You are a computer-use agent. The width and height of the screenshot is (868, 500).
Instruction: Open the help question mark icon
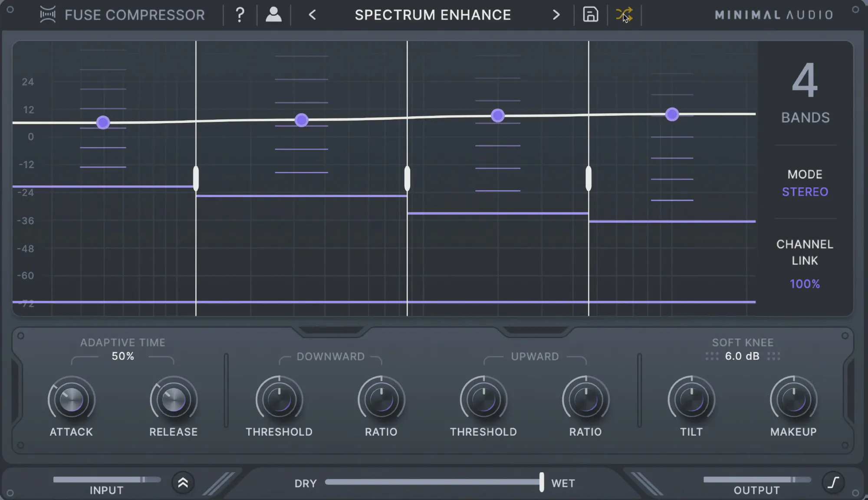click(x=240, y=15)
